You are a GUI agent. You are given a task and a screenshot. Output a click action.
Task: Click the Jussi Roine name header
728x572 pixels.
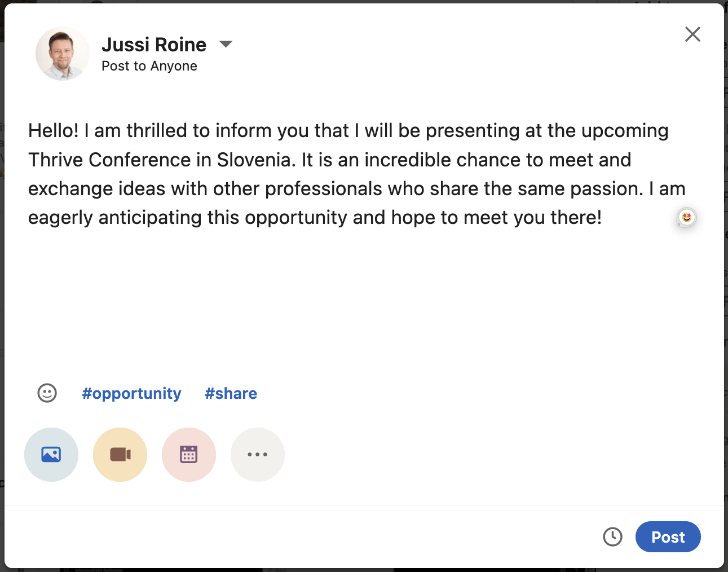coord(154,45)
